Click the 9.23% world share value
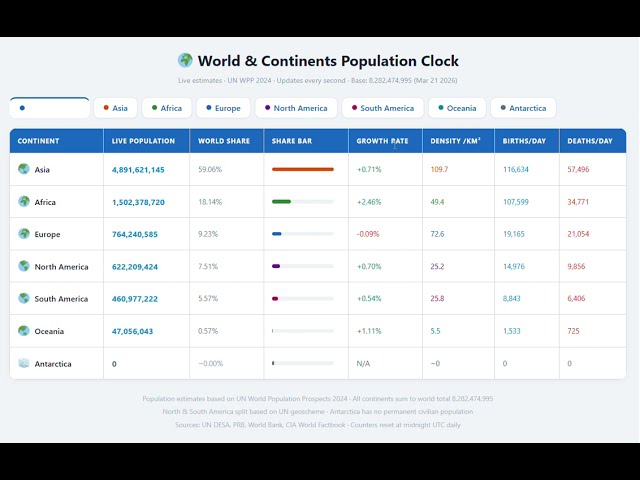This screenshot has width=640, height=480. 208,234
